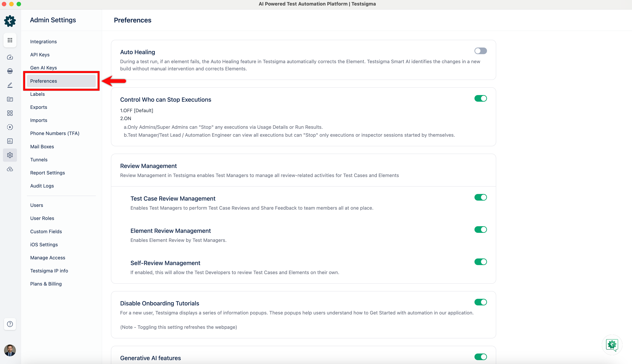632x364 pixels.
Task: Go to Audit Logs
Action: tap(42, 186)
